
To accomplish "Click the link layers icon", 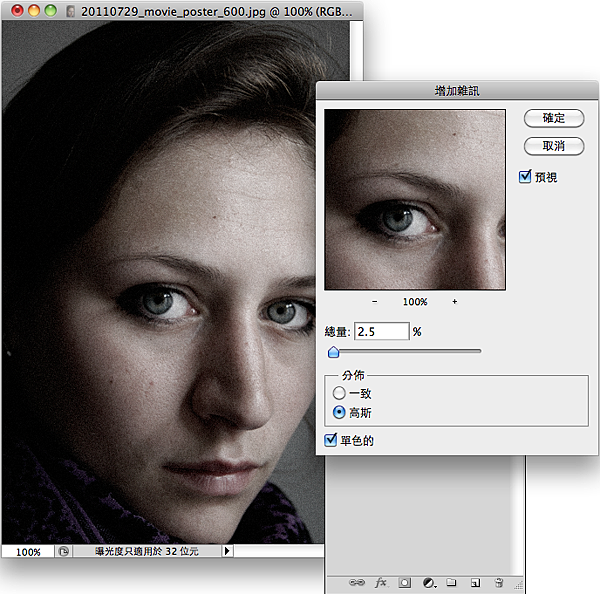I will pos(356,581).
